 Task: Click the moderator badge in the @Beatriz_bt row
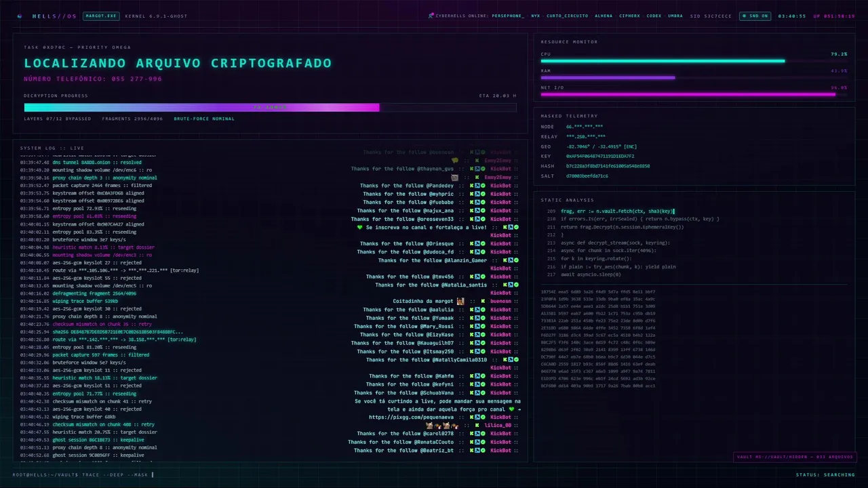pyautogui.click(x=477, y=450)
